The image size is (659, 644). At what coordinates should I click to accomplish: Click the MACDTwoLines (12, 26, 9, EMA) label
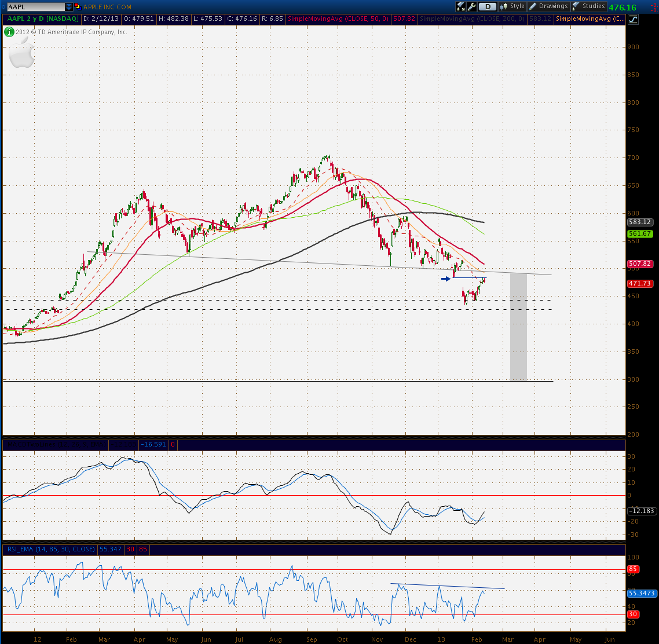tap(56, 444)
